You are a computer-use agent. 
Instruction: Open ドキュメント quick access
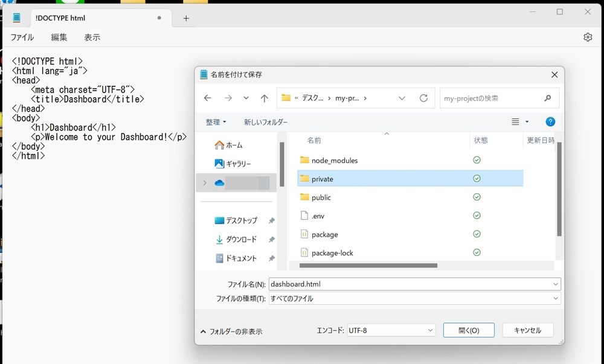pos(236,258)
